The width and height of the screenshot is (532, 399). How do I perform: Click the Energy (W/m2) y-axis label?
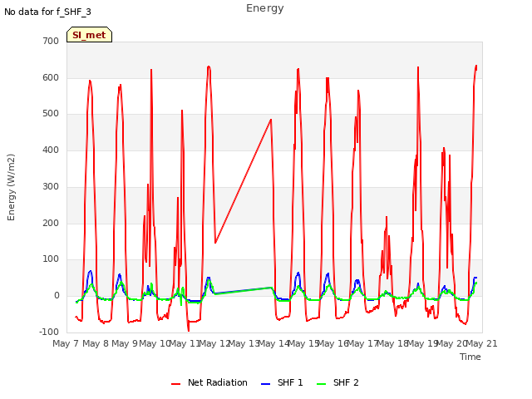(11, 187)
